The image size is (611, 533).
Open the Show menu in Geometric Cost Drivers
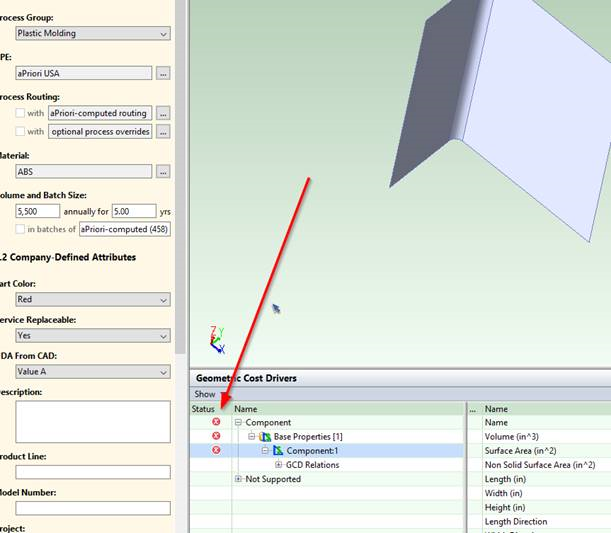pyautogui.click(x=205, y=394)
